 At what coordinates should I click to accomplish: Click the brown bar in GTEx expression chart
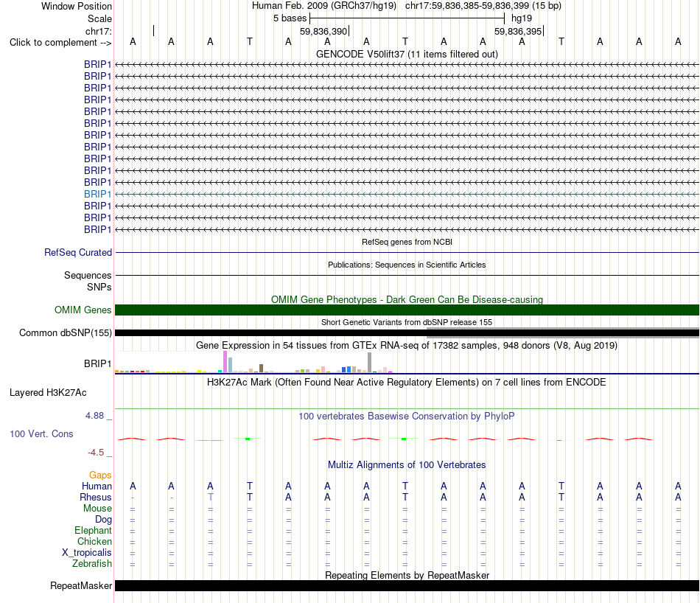(261, 369)
